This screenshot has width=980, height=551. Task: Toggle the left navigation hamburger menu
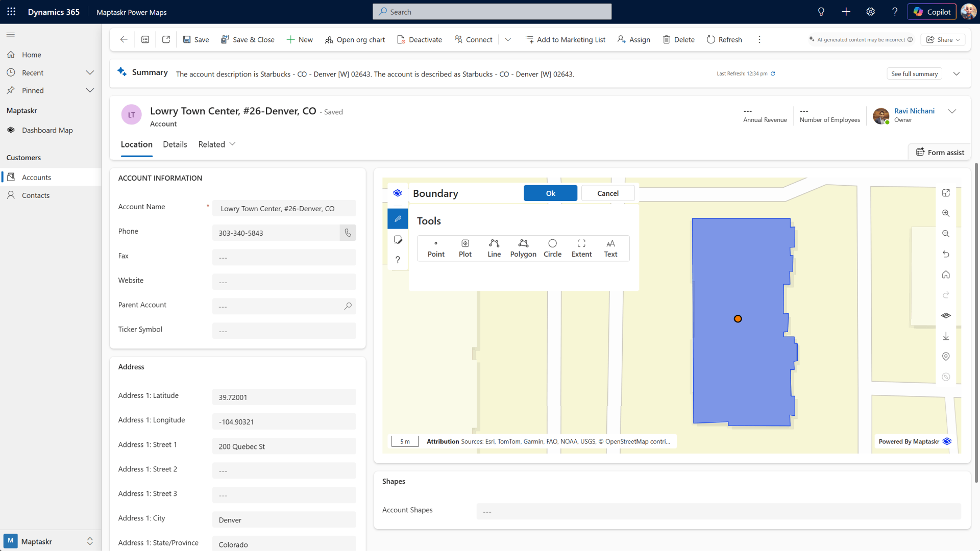click(11, 35)
